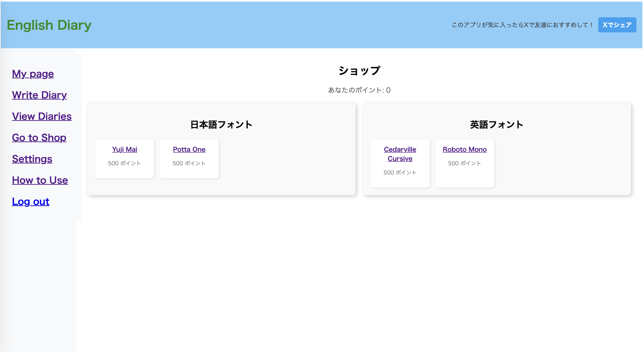This screenshot has width=644, height=352.
Task: Open the Yuji Mai font link
Action: coord(125,150)
